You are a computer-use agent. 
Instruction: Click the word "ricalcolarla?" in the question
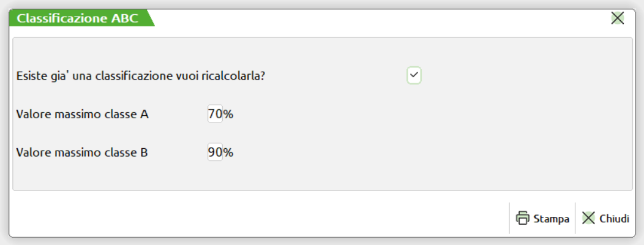coord(244,76)
